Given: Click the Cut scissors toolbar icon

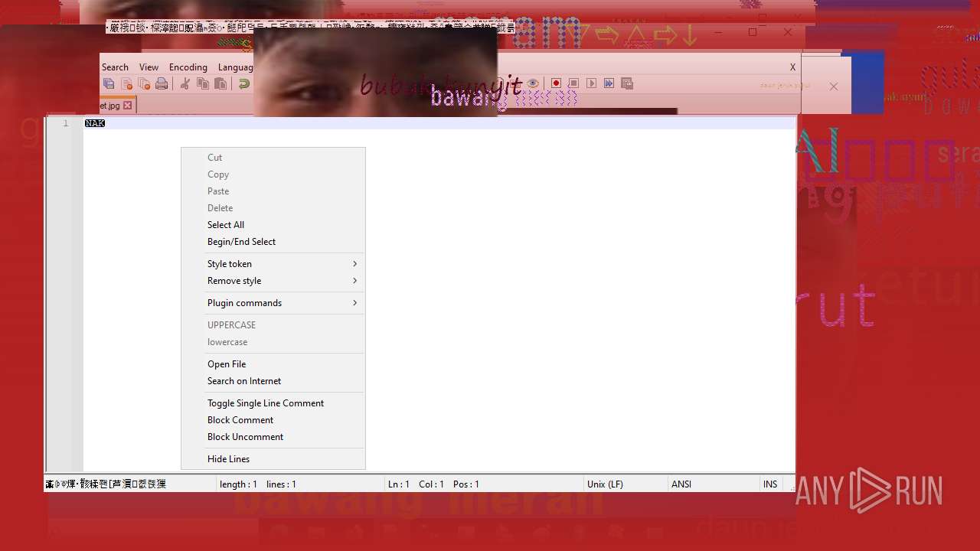Looking at the screenshot, I should click(185, 83).
